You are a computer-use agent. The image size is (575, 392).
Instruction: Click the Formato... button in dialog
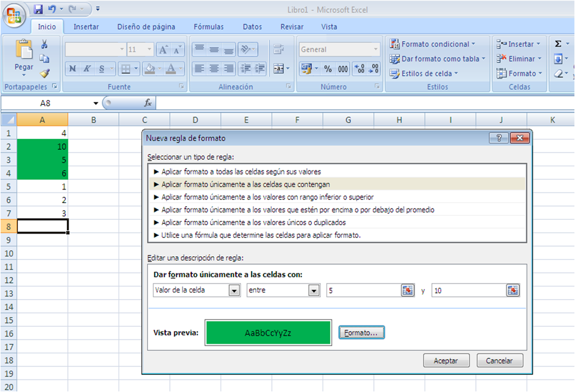tap(361, 332)
